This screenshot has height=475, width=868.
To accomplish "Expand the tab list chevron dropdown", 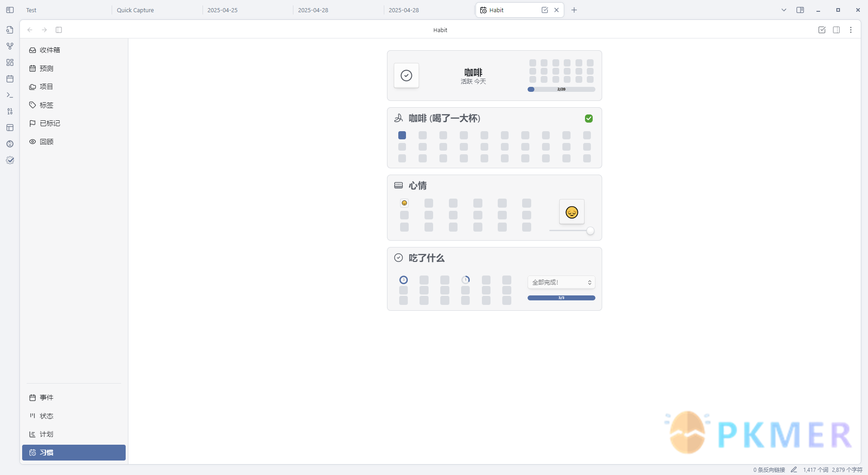I will coord(784,10).
